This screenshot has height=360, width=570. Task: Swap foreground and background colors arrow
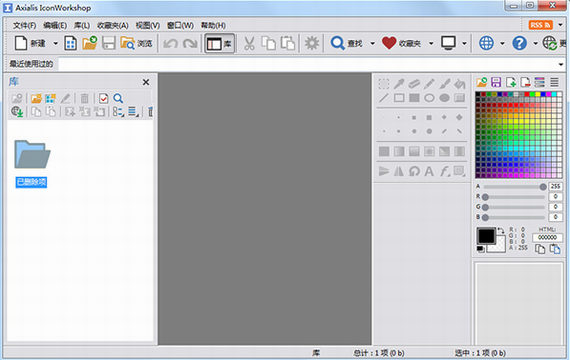click(501, 231)
